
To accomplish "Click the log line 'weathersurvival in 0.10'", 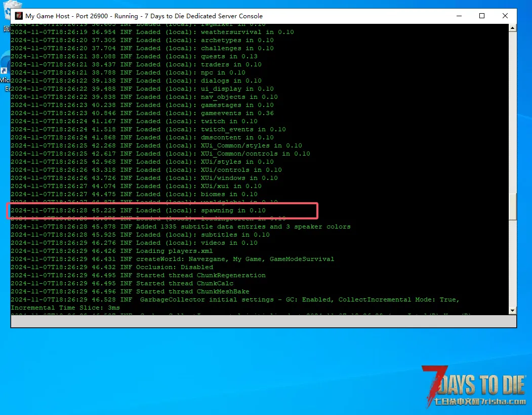I will pyautogui.click(x=152, y=32).
